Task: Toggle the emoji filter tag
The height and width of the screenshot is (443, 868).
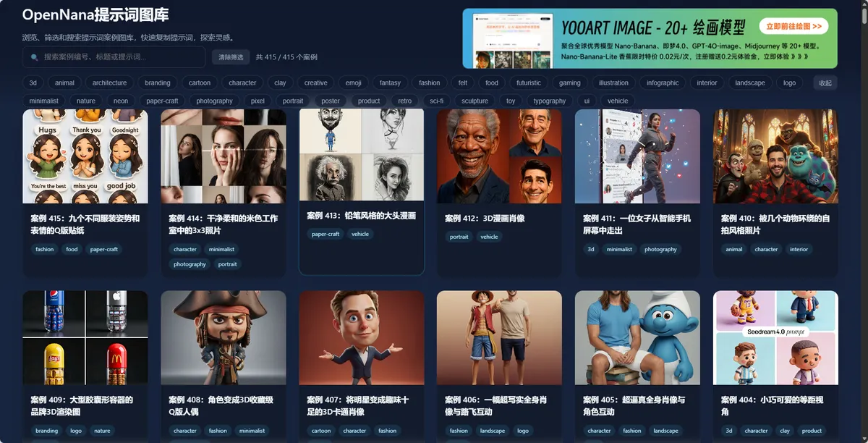Action: 353,83
